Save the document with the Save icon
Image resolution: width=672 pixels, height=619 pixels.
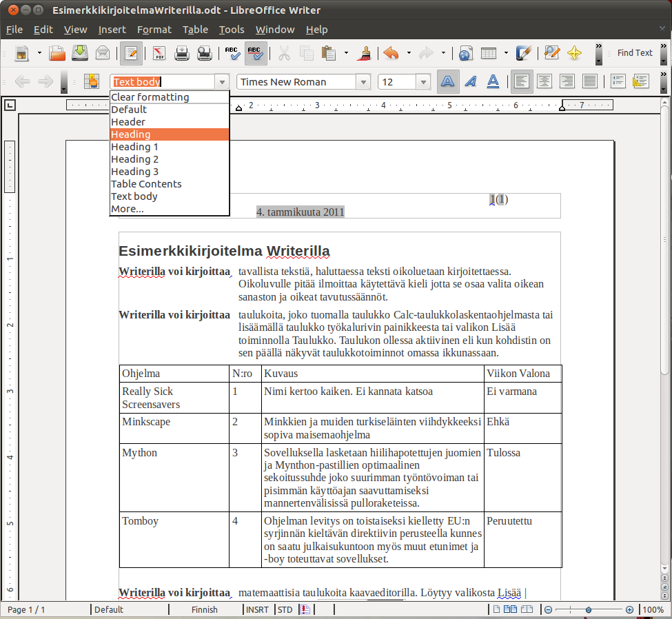tap(80, 53)
